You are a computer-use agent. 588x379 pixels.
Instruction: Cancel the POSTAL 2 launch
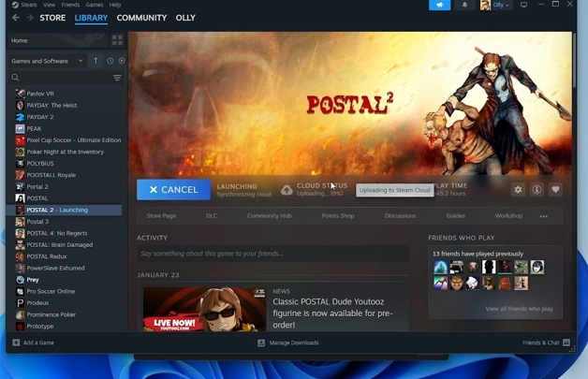tap(173, 190)
